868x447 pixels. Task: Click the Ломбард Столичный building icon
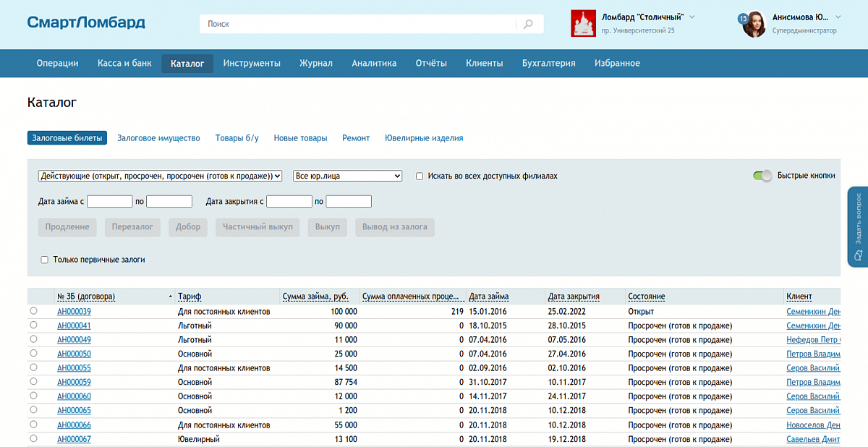point(583,23)
